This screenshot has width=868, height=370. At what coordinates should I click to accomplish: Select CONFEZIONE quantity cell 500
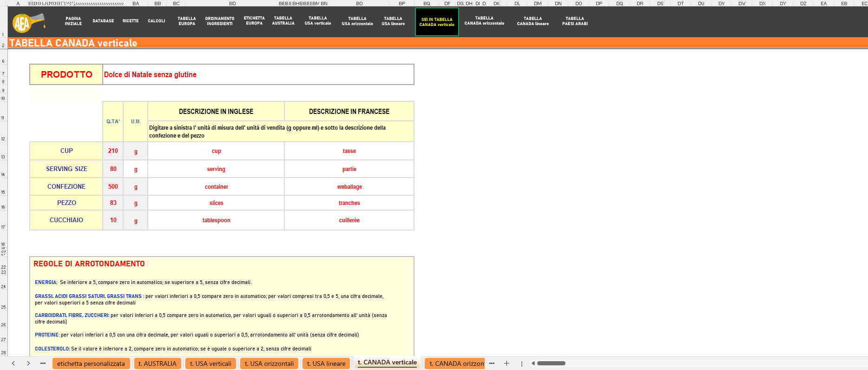point(113,186)
